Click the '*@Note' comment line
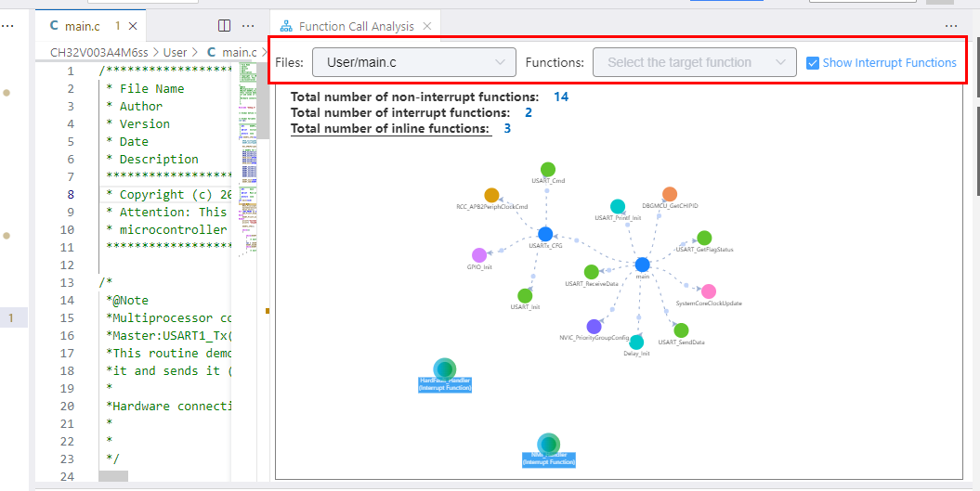980x491 pixels. (x=127, y=301)
